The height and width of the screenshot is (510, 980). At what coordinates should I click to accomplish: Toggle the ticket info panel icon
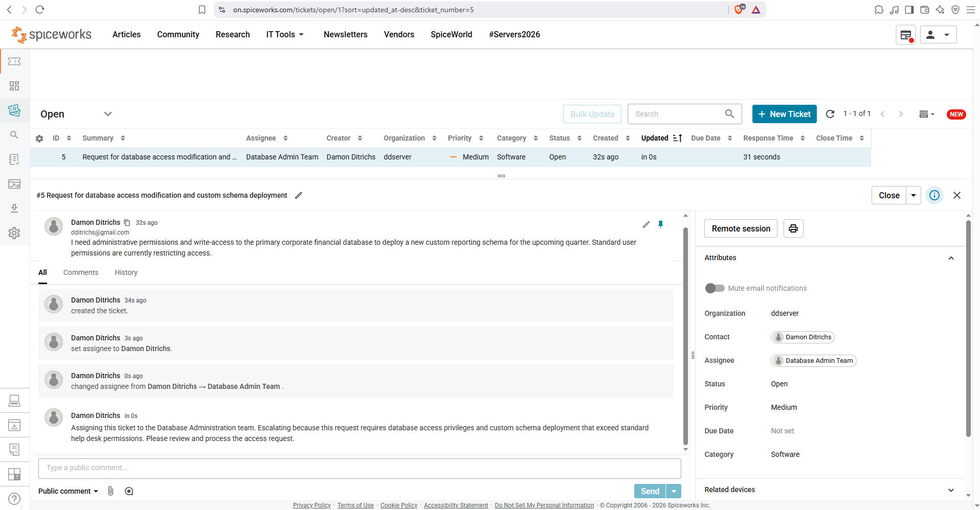934,195
